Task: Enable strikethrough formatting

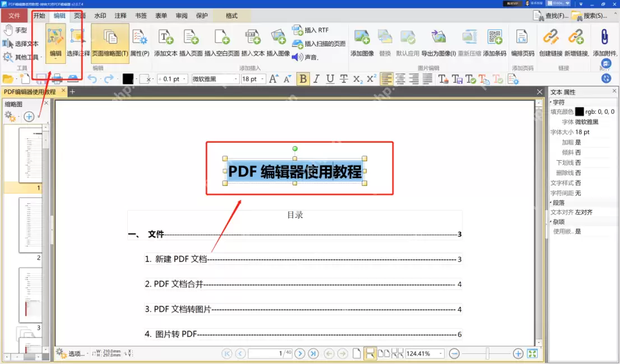Action: 345,79
